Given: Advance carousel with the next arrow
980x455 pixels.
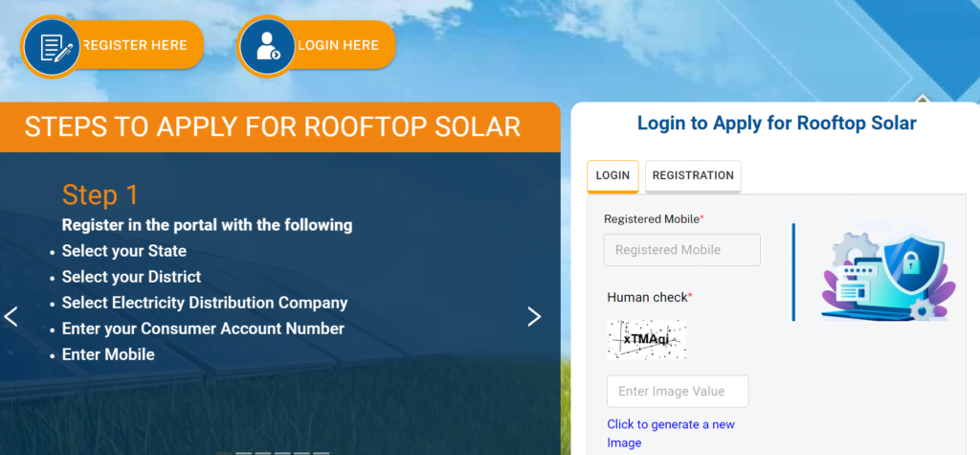Looking at the screenshot, I should (534, 316).
